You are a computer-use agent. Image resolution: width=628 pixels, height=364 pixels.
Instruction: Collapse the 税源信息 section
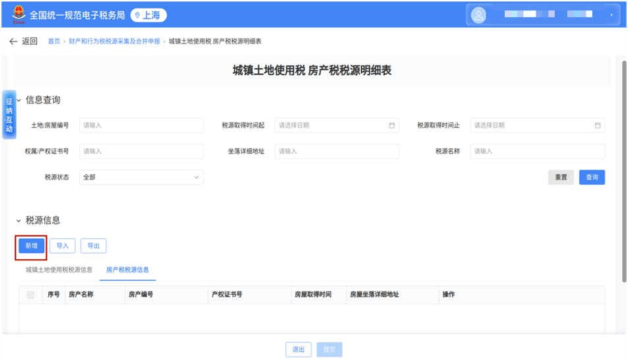[19, 220]
